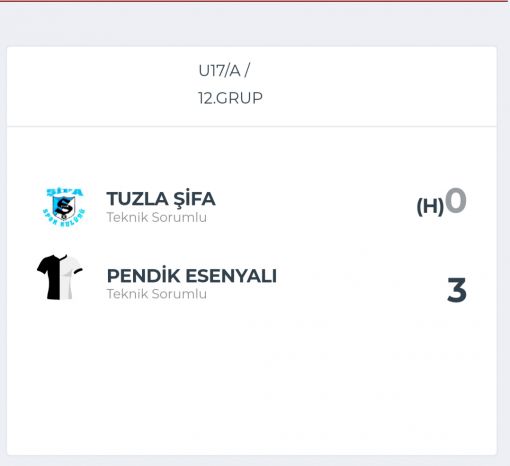Screen dimensions: 510x466
Task: Click the blue ŞİFA lettering atop the crest
Action: [x=64, y=192]
